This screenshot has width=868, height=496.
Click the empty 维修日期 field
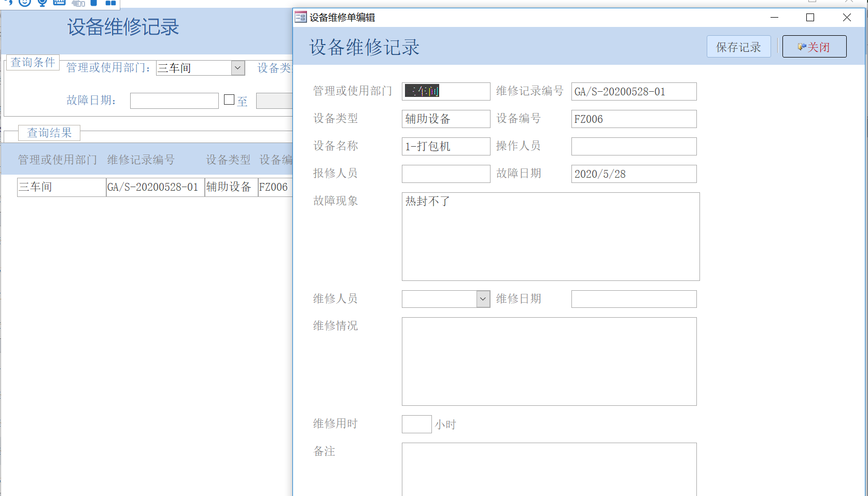[634, 299]
